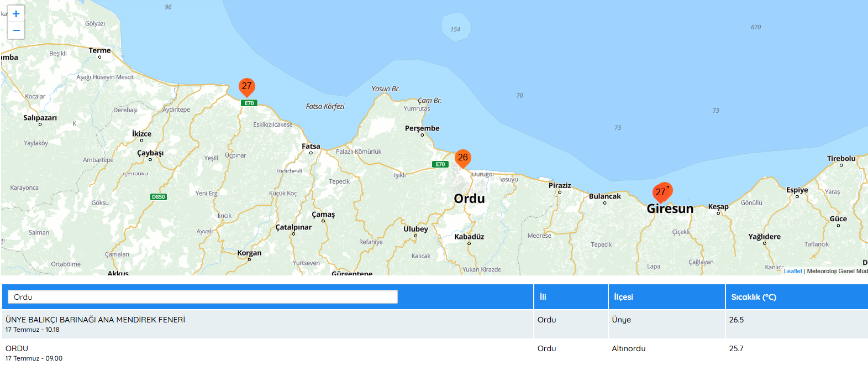Click the Fatsa Körfezi bay label

(x=325, y=106)
